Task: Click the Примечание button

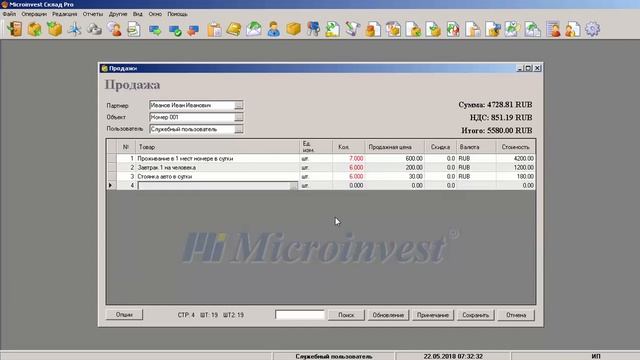Action: click(433, 315)
